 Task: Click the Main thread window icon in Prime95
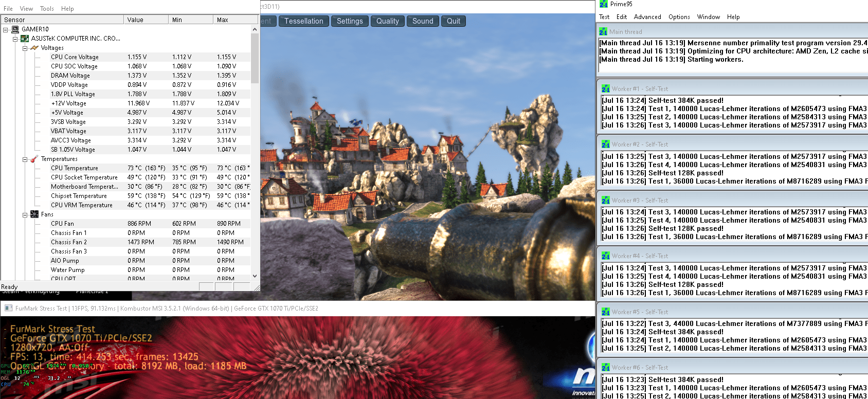(x=603, y=32)
